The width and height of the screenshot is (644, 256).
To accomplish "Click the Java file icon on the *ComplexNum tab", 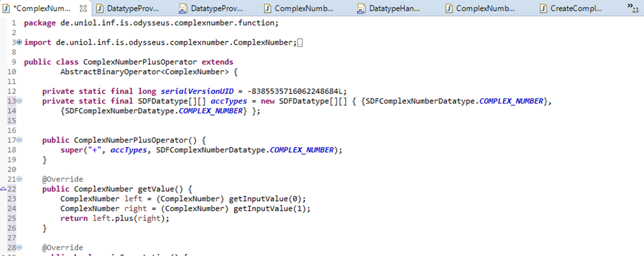I will [6, 8].
